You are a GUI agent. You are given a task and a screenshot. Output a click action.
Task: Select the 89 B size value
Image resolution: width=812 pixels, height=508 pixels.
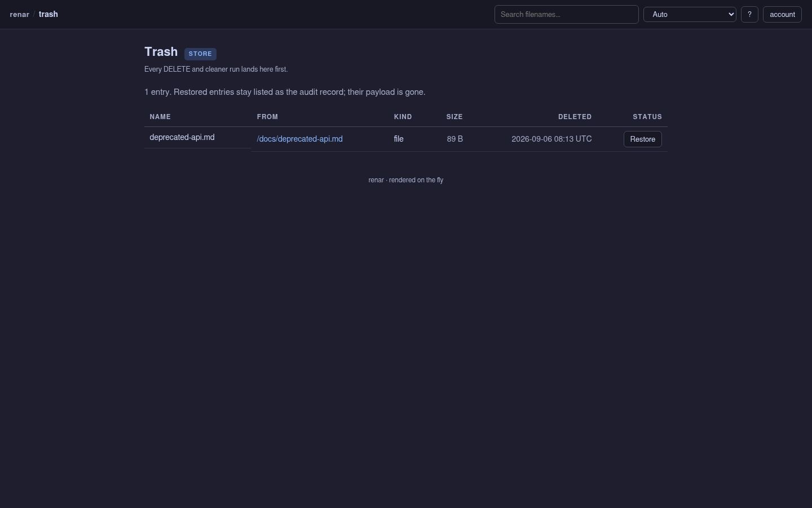pyautogui.click(x=454, y=139)
